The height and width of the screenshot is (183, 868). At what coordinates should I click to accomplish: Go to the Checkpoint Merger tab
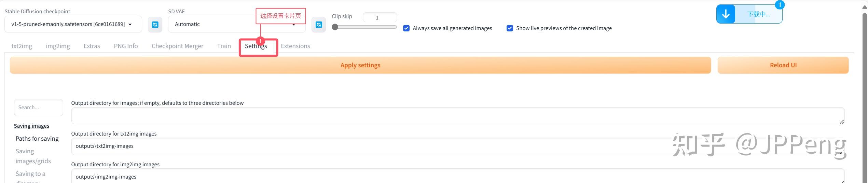point(177,46)
